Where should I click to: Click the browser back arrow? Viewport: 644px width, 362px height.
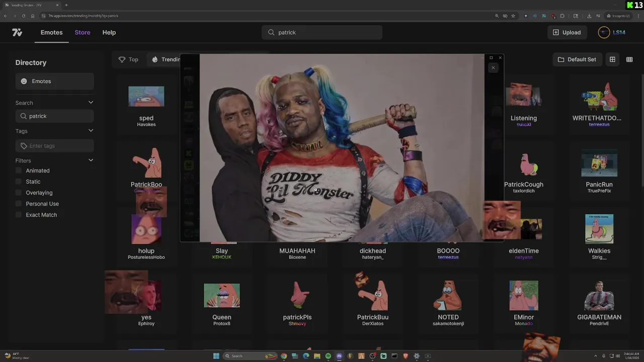[6, 16]
